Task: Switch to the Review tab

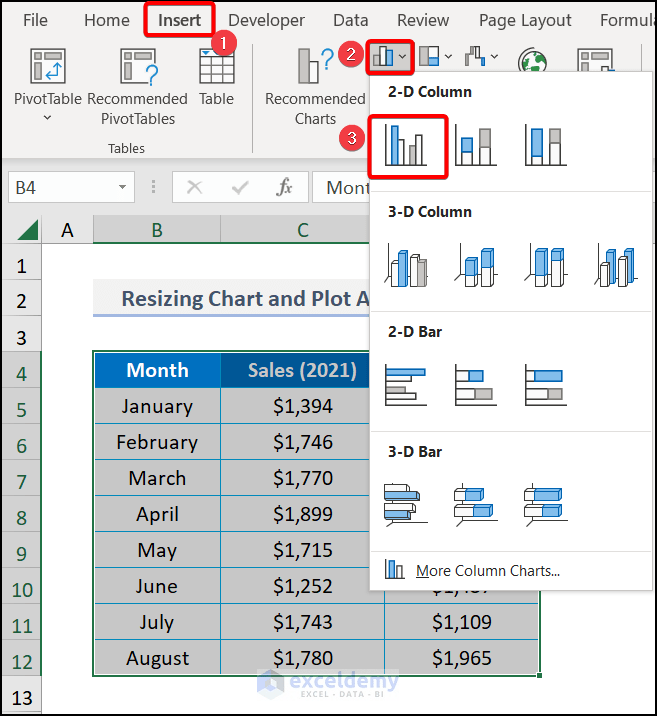Action: pyautogui.click(x=423, y=20)
